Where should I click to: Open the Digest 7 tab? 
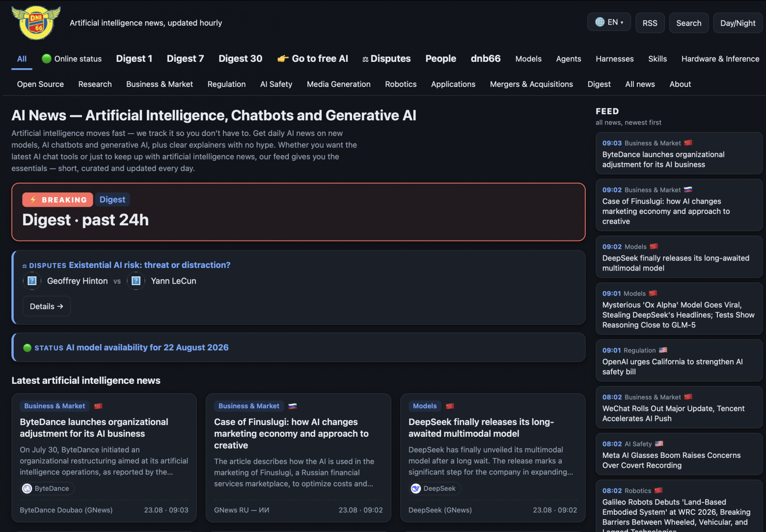pos(185,59)
